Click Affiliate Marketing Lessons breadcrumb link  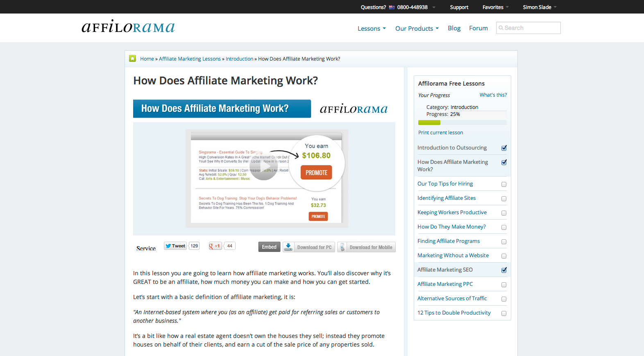[x=190, y=59]
